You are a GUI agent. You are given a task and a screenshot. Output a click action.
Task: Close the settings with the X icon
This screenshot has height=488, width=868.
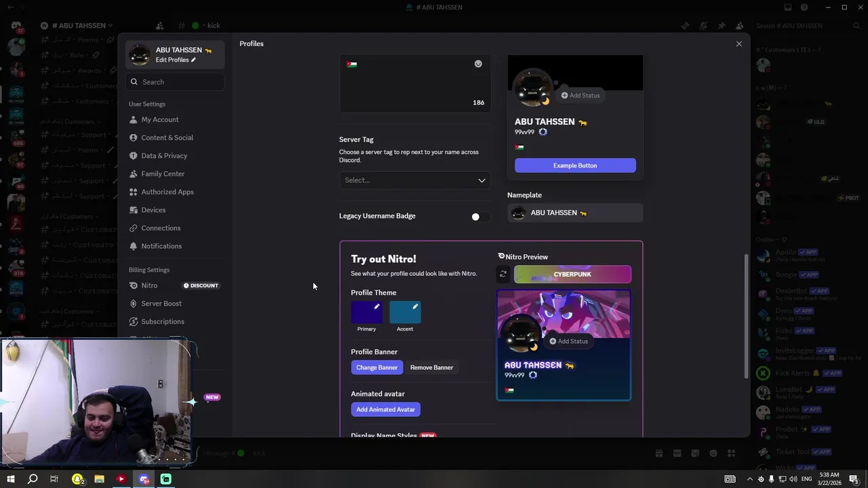739,44
